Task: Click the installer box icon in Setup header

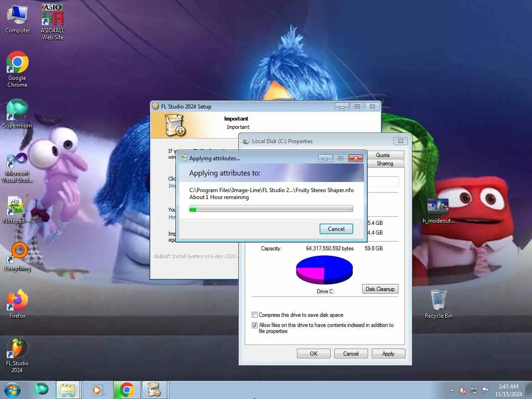Action: point(175,125)
